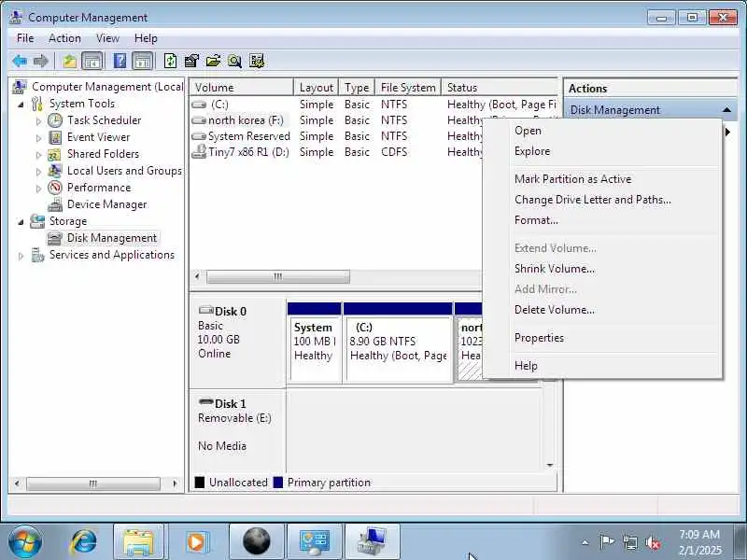Open the View menu
The height and width of the screenshot is (560, 747).
click(107, 38)
